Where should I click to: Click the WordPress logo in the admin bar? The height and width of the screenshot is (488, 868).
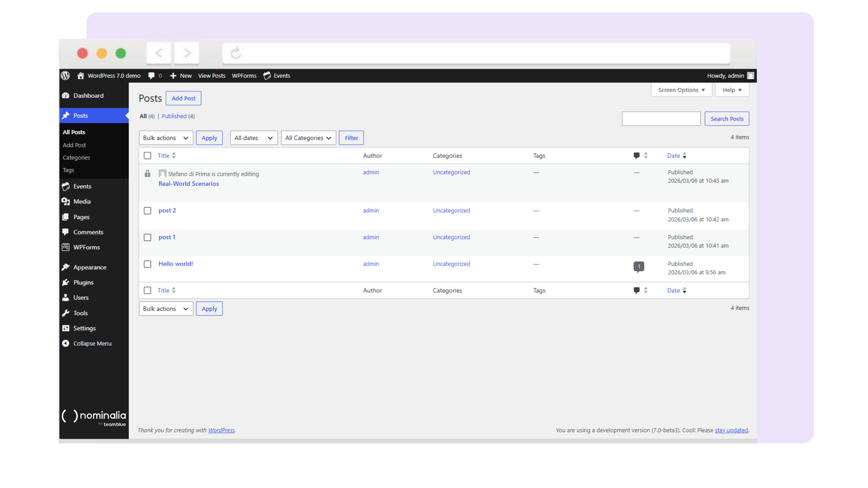(65, 75)
